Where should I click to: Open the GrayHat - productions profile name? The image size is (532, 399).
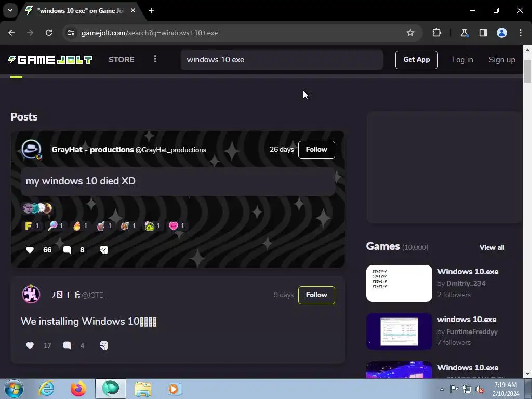[x=92, y=150]
